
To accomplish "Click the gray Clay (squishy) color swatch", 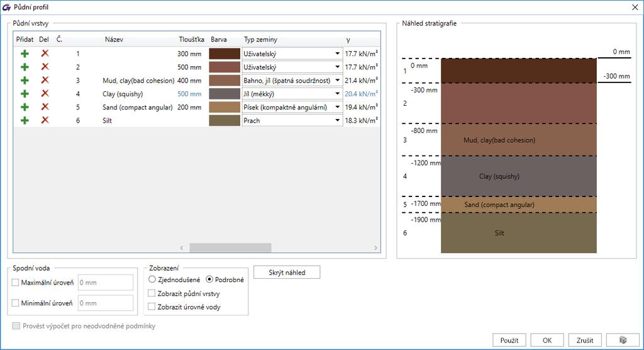I will pos(225,94).
